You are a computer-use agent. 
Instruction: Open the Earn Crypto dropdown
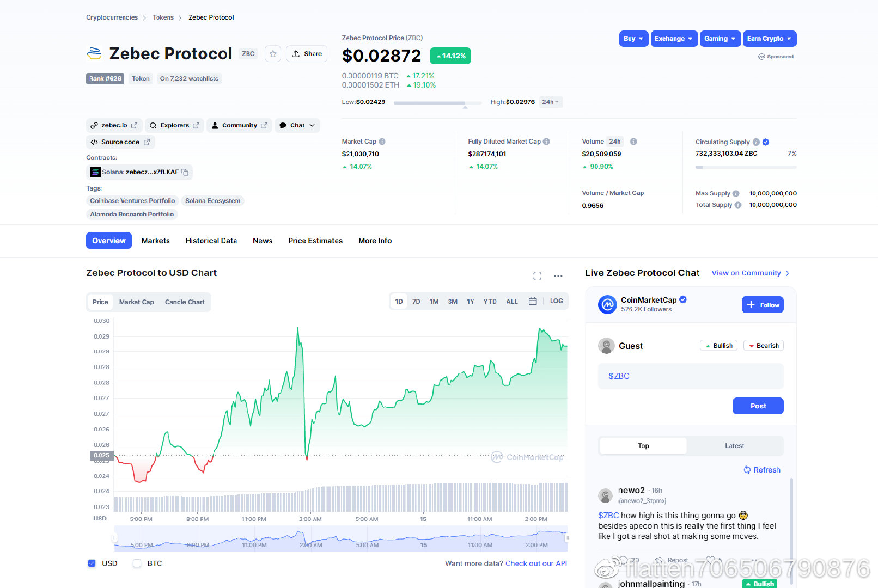point(770,39)
